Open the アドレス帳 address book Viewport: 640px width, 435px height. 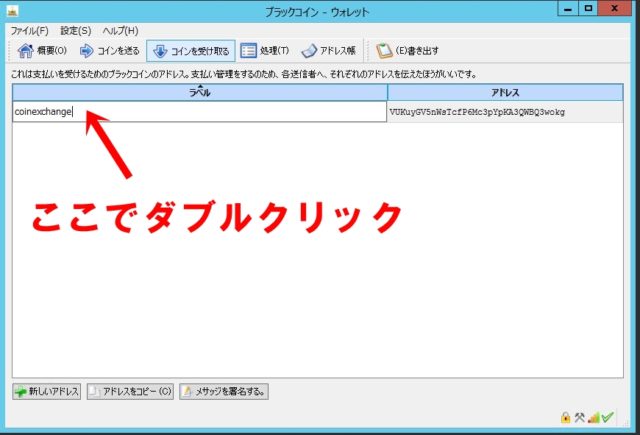pyautogui.click(x=329, y=51)
